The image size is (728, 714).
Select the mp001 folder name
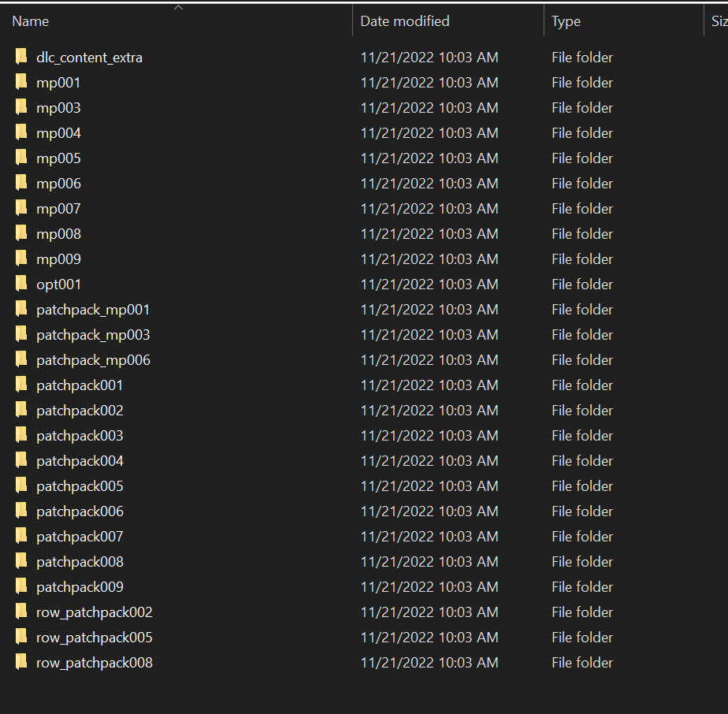point(58,83)
